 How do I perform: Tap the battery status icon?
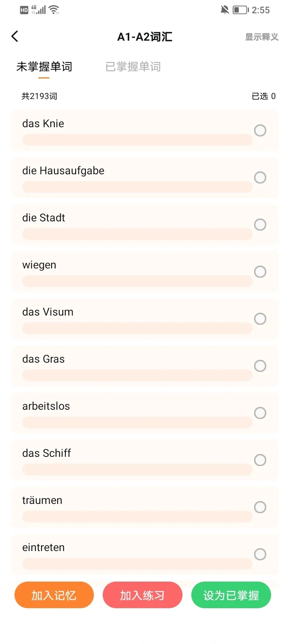tap(240, 10)
